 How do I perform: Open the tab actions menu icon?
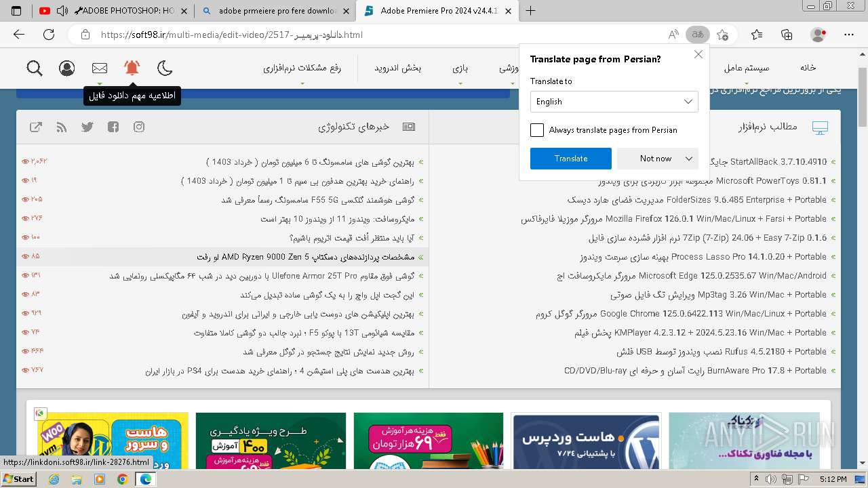pos(16,11)
